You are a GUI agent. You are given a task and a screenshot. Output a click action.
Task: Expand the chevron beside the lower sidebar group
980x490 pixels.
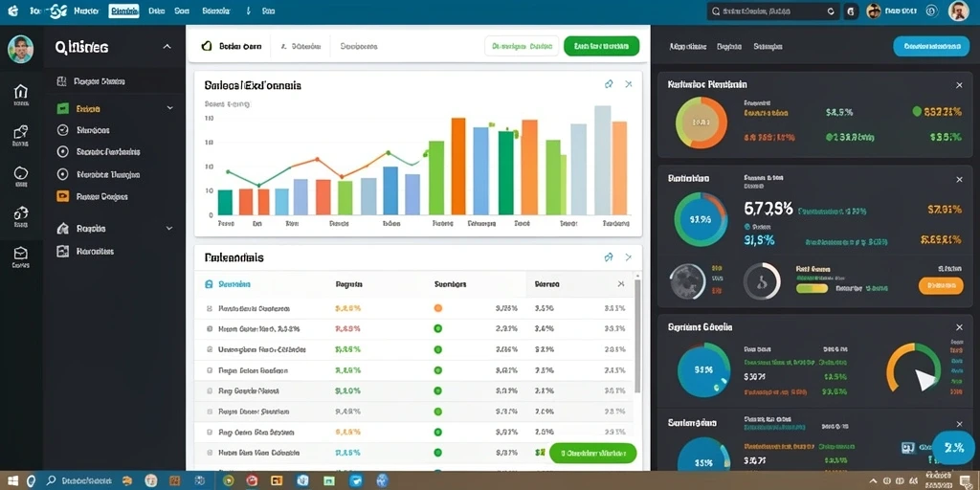169,229
